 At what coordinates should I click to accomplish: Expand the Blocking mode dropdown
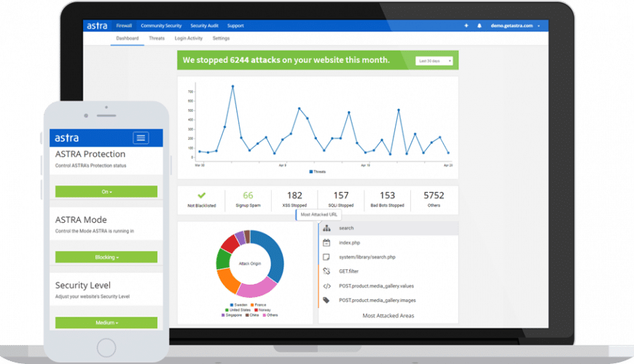click(106, 257)
